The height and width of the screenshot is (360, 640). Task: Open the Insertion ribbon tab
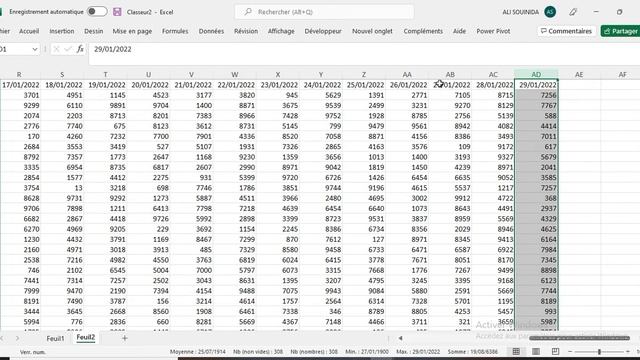[x=62, y=31]
